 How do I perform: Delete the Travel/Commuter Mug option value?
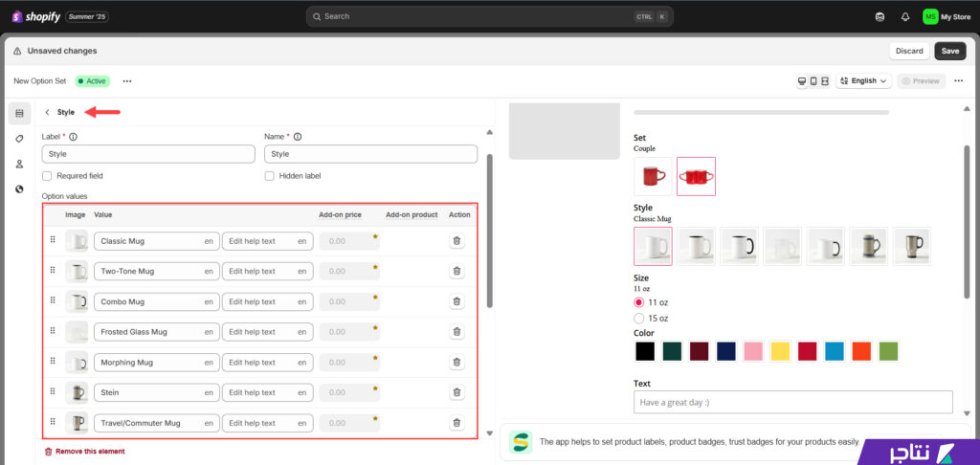pyautogui.click(x=457, y=423)
